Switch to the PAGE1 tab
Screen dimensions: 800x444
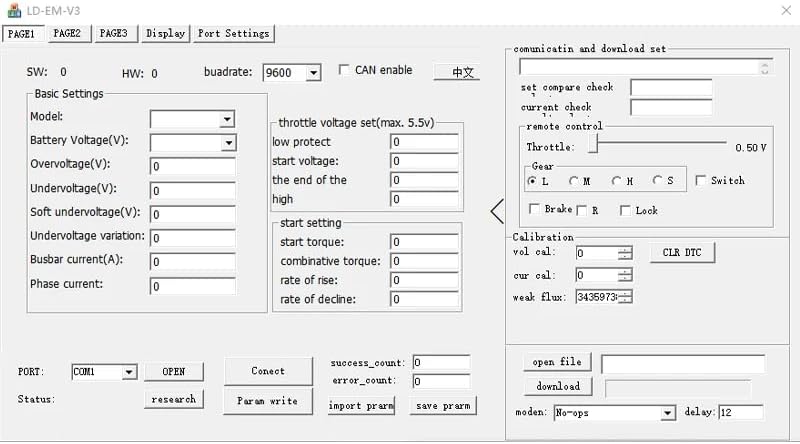[22, 34]
